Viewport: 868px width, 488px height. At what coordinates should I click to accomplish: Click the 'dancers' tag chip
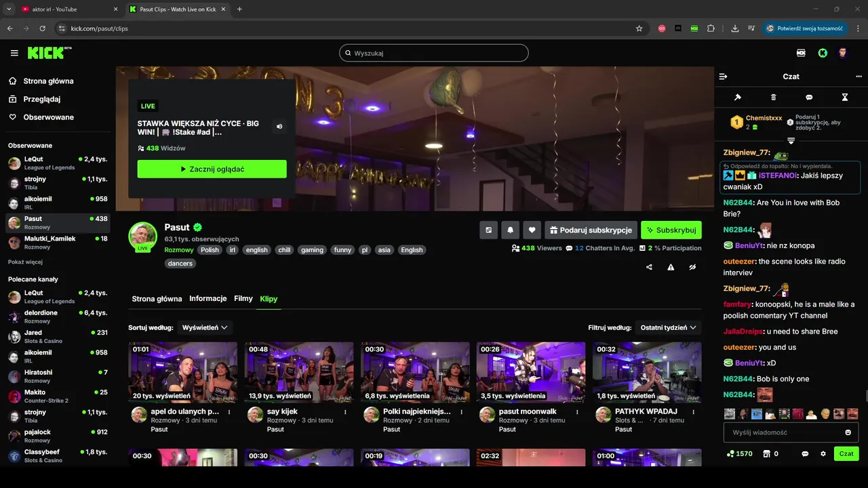coord(180,263)
